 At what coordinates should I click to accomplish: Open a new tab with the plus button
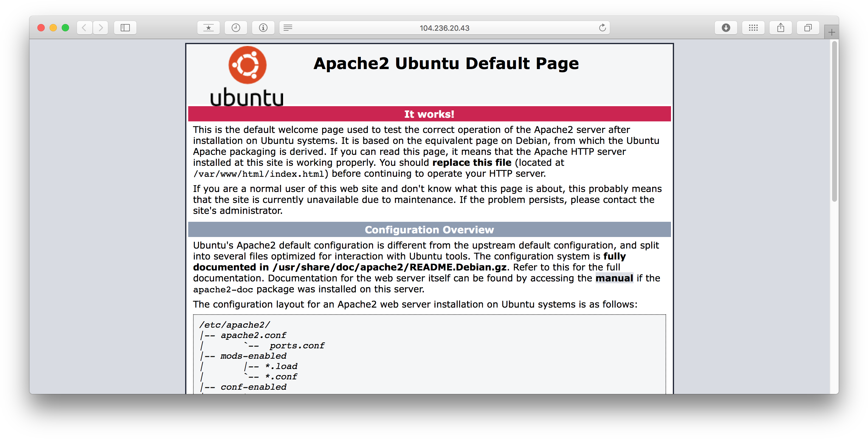coord(831,32)
